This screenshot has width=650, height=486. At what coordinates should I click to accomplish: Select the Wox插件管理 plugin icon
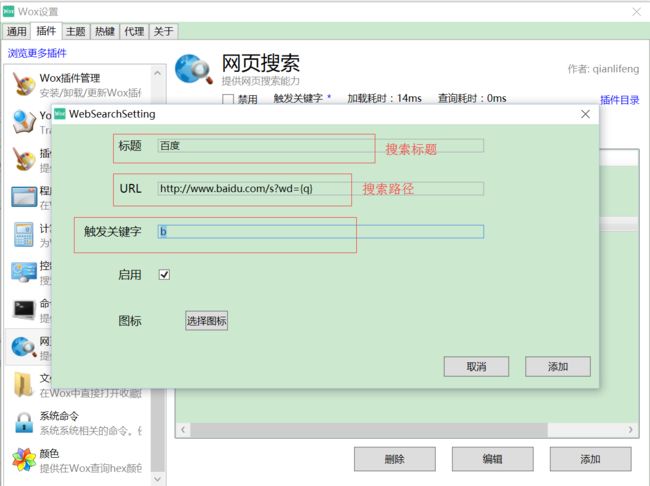pyautogui.click(x=24, y=84)
